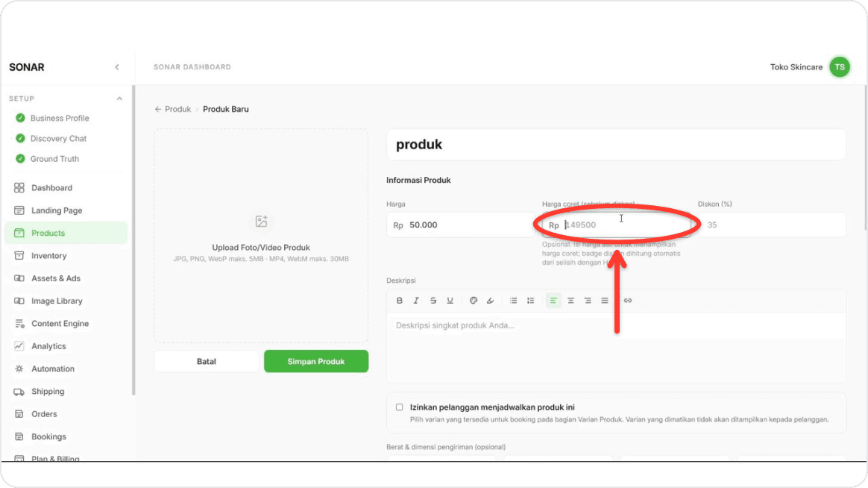
Task: Click the Deskripsi text area
Action: [616, 347]
